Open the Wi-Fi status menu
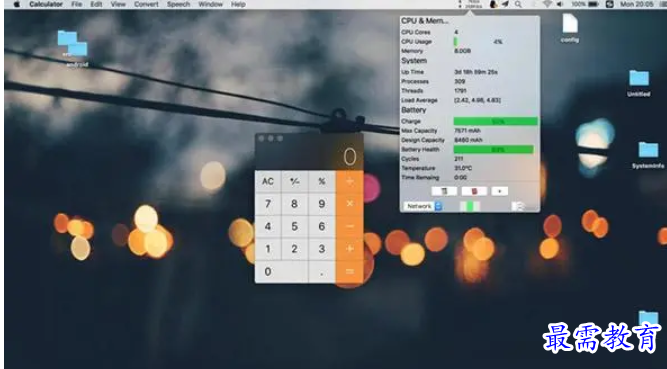This screenshot has width=667, height=369. (x=547, y=4)
